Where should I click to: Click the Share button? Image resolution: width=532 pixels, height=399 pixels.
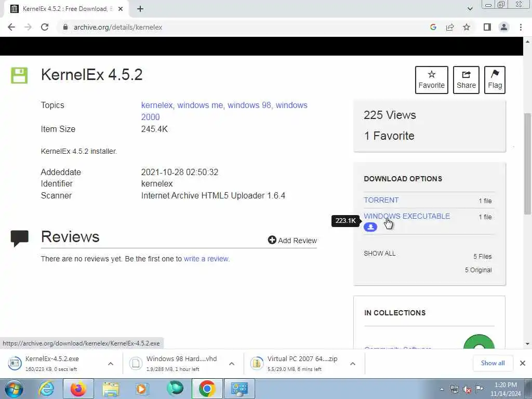click(x=466, y=79)
